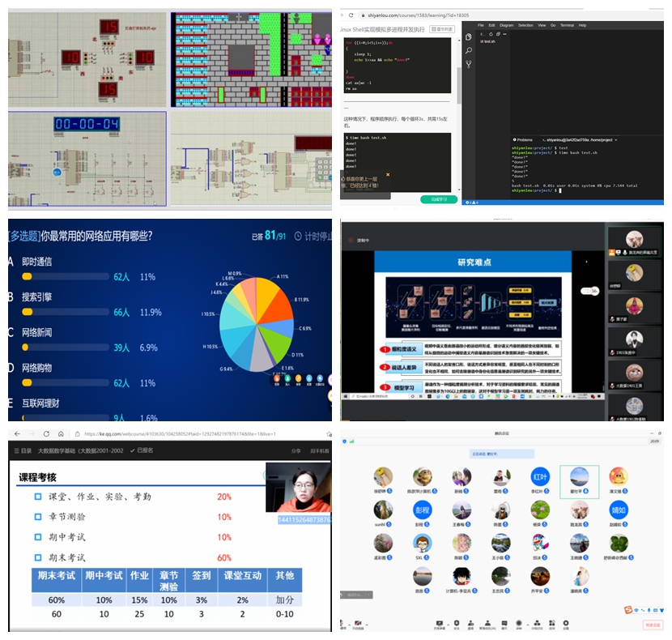Click the Search magnifier in the editor sidebar
The height and width of the screenshot is (640, 672).
(x=469, y=49)
